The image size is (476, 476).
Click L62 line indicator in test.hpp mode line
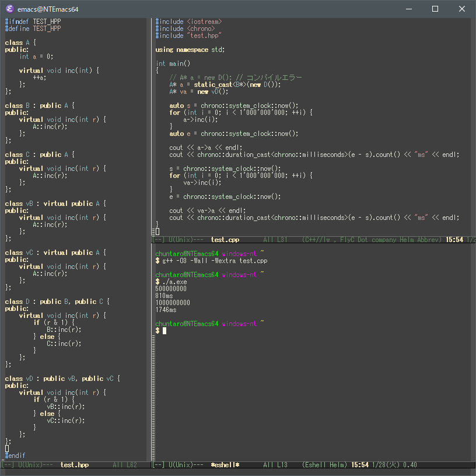132,465
